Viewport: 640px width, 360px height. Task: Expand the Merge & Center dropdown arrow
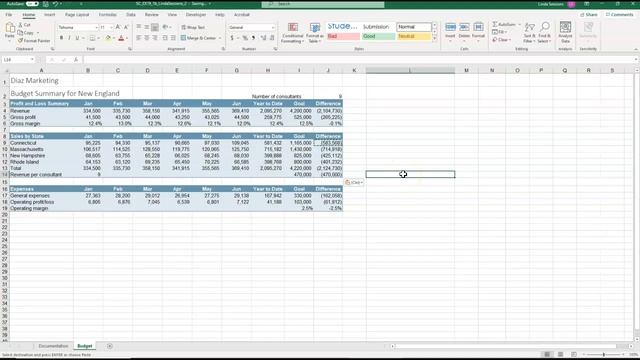click(220, 38)
